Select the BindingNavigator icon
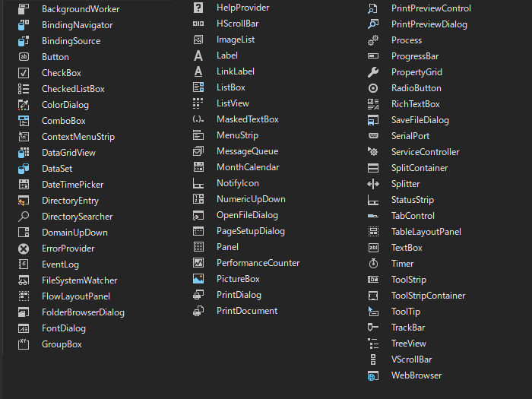Screen dimensions: 532x399 24,25
